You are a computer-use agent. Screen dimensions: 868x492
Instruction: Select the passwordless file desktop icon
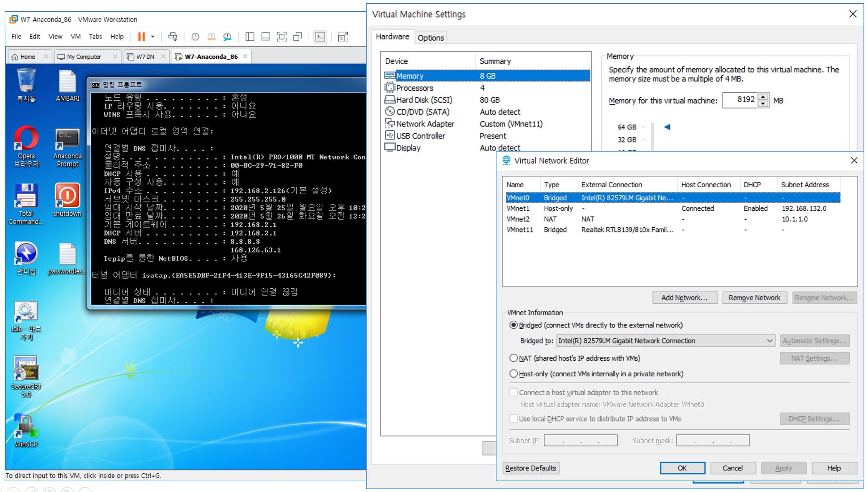point(66,258)
